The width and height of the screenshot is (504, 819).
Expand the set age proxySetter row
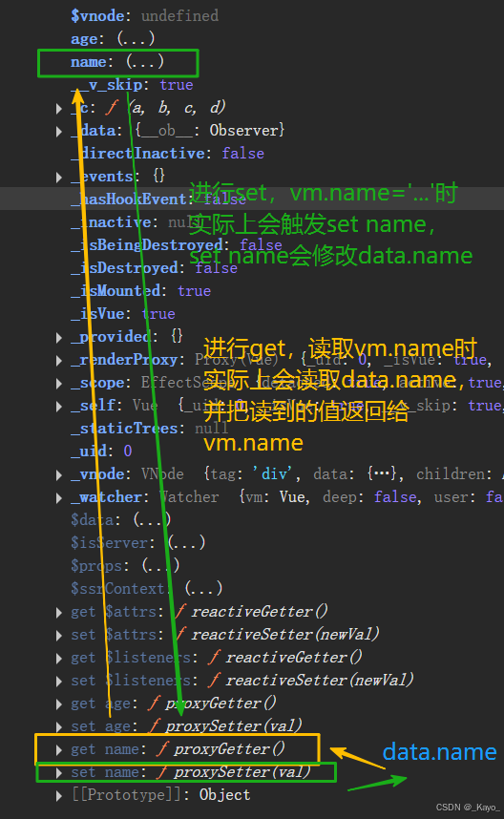(59, 727)
